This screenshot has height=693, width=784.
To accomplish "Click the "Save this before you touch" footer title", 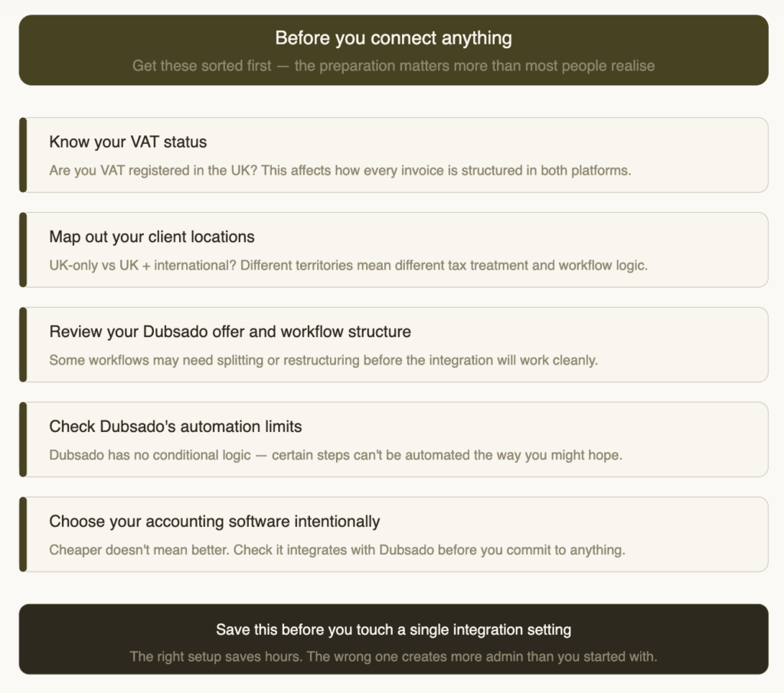I will [393, 630].
